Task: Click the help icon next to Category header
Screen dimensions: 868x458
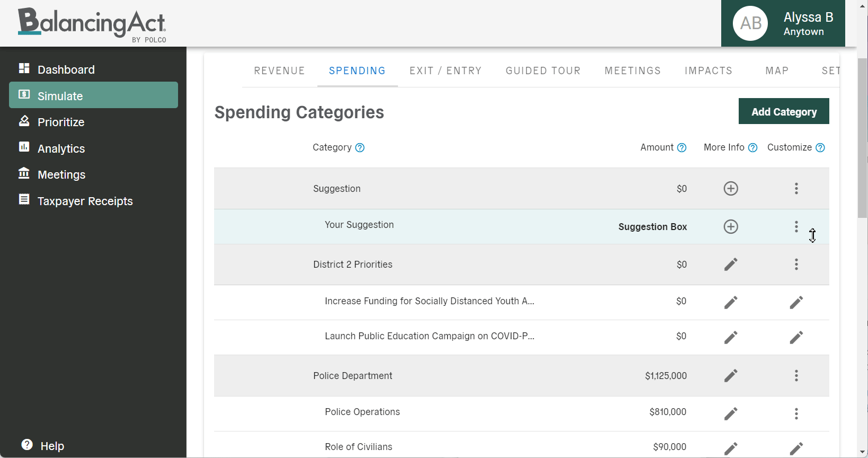Action: click(x=360, y=148)
